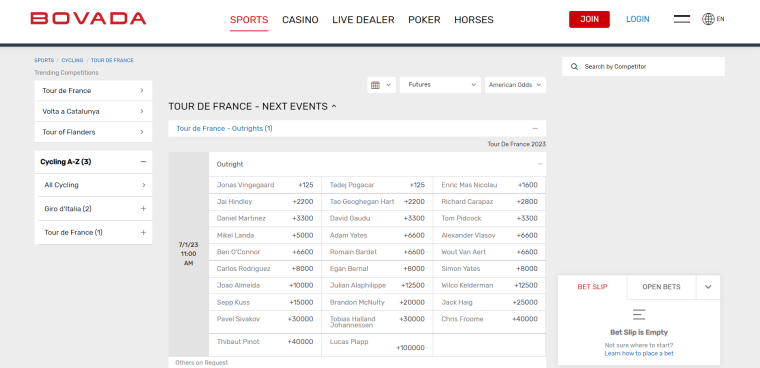Select Simon Yates +8000 odds
760x368 pixels.
point(489,269)
